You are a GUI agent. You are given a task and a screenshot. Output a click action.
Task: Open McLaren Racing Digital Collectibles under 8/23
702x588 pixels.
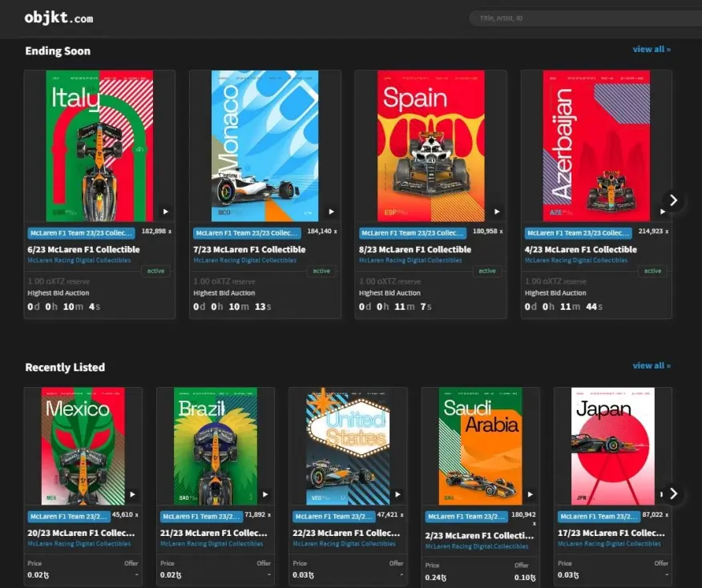coord(410,260)
